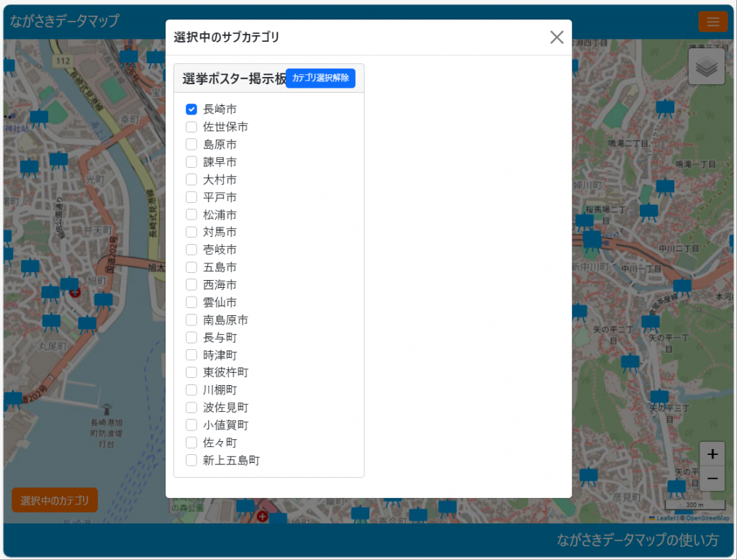The height and width of the screenshot is (560, 737).
Task: Check the 佐世保市 checkbox
Action: coord(191,127)
